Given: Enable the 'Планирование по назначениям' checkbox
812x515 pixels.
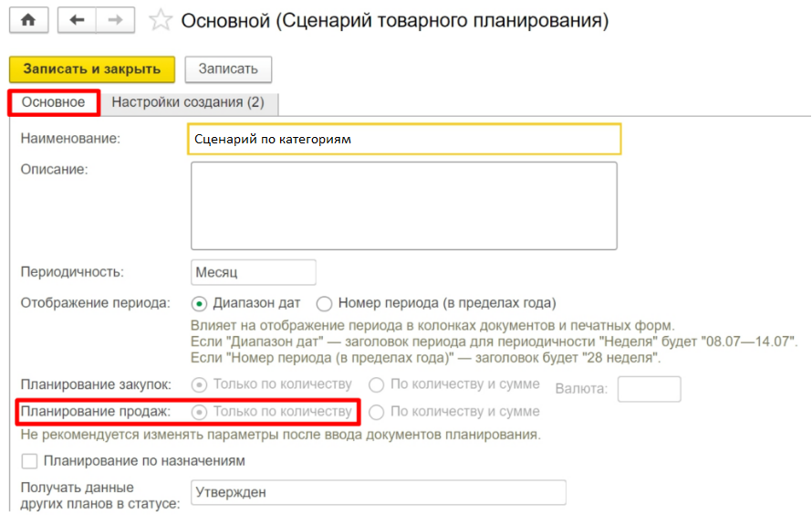Looking at the screenshot, I should point(29,461).
